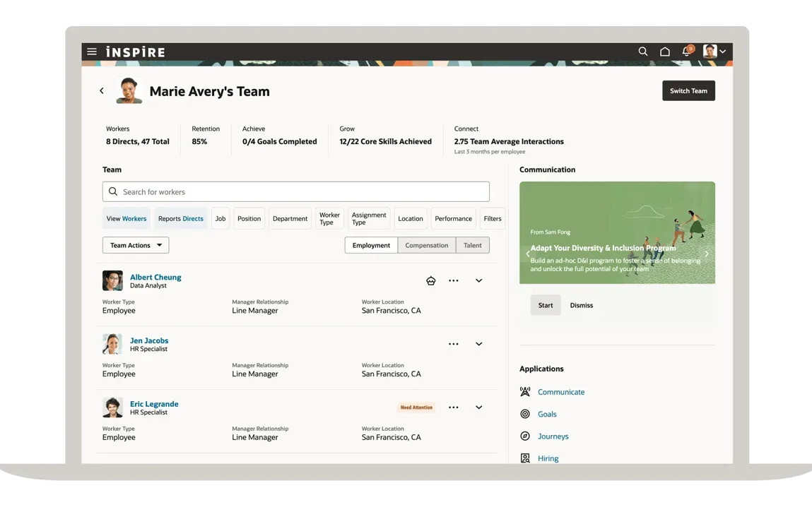Click the Hiring person-search icon

[525, 458]
